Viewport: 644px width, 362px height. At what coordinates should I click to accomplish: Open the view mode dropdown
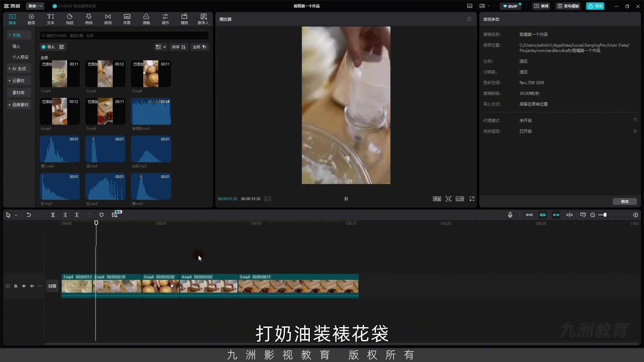(x=161, y=47)
